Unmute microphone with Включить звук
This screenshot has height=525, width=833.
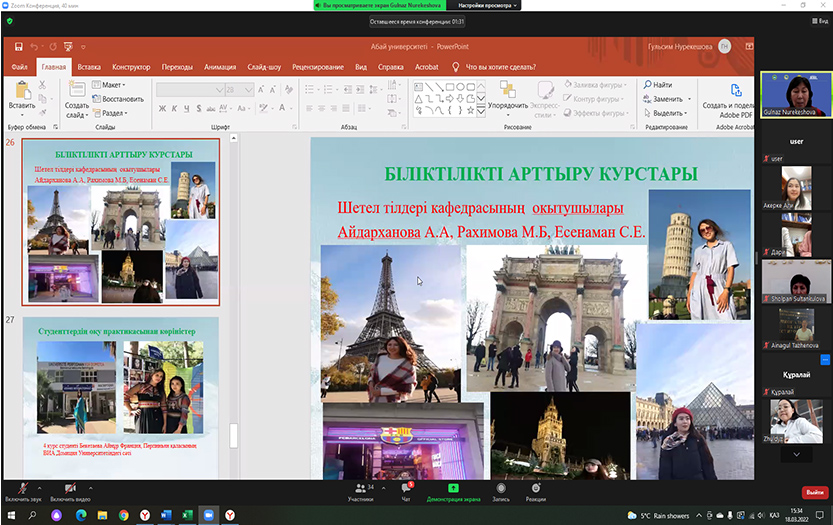23,487
